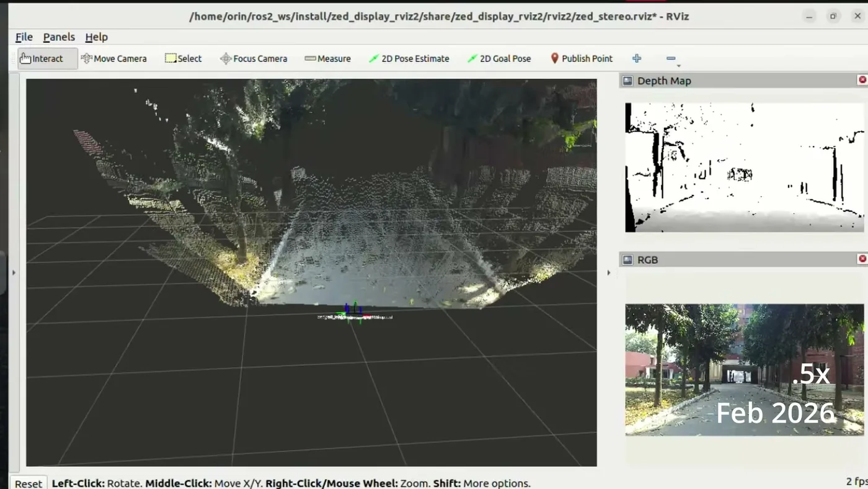868x489 pixels.
Task: Activate 2D Goal Pose tool
Action: tap(499, 58)
